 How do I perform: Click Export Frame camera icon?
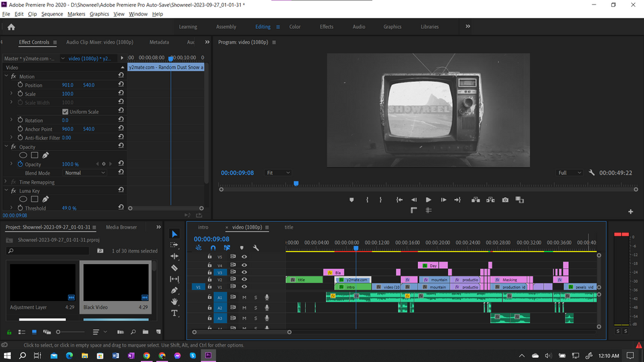505,200
